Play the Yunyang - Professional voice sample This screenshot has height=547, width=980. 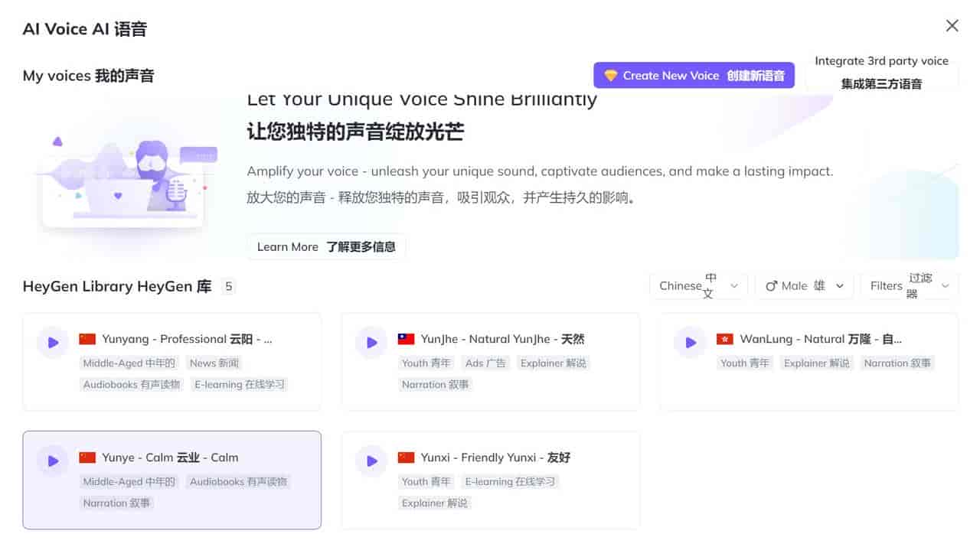coord(52,342)
